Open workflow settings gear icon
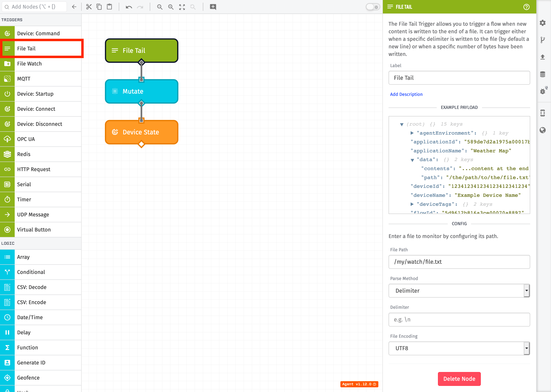 point(543,23)
